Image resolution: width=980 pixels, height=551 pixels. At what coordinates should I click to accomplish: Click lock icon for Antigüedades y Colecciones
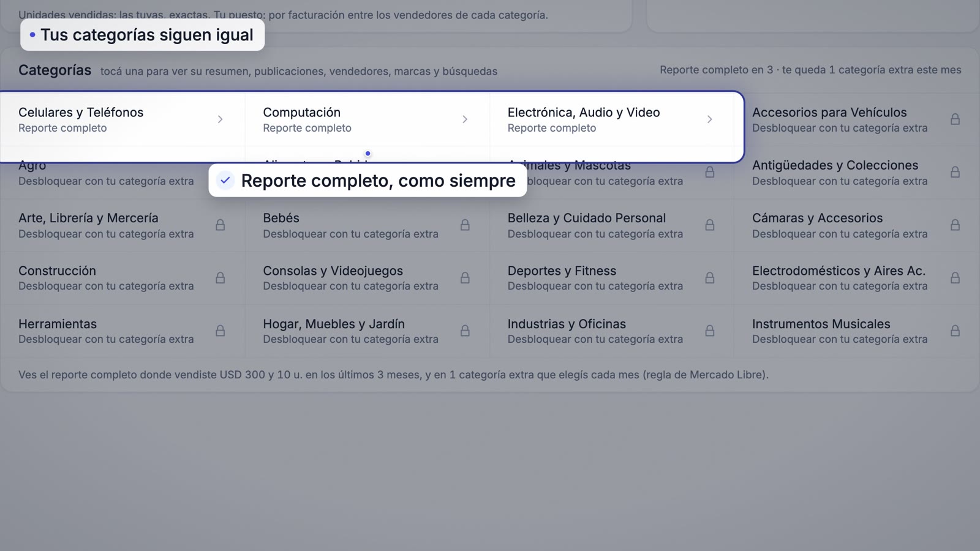pos(955,172)
